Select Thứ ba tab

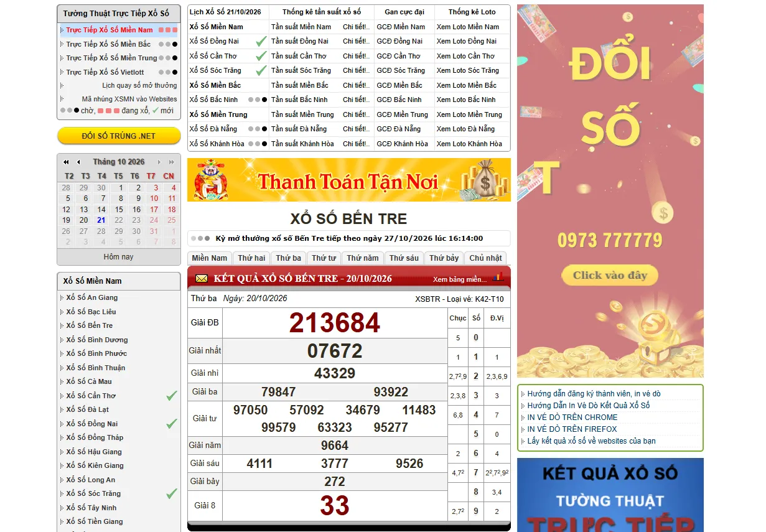click(x=288, y=258)
